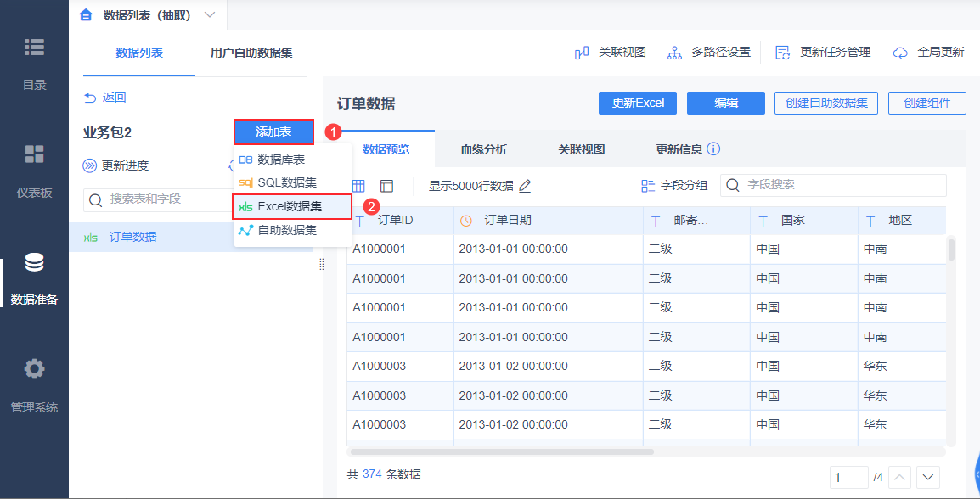Switch to grid table view icon
This screenshot has height=499, width=980.
pos(358,186)
